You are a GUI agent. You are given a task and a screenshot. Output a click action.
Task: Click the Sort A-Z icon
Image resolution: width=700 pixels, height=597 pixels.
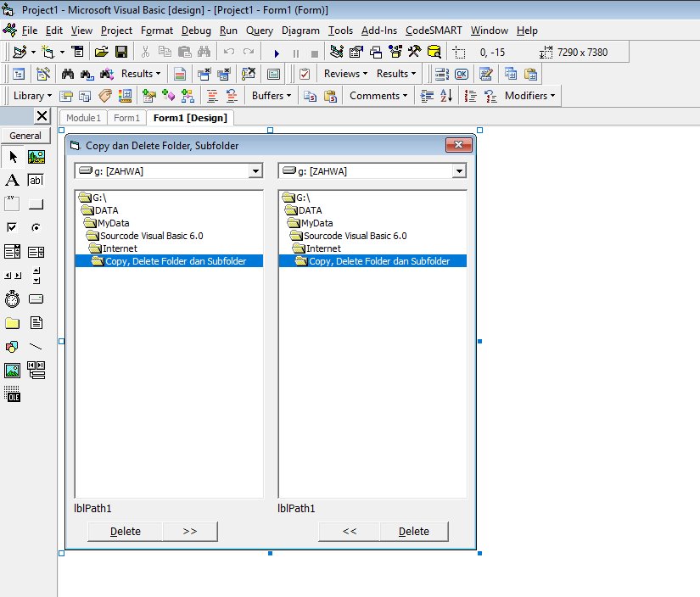(446, 96)
